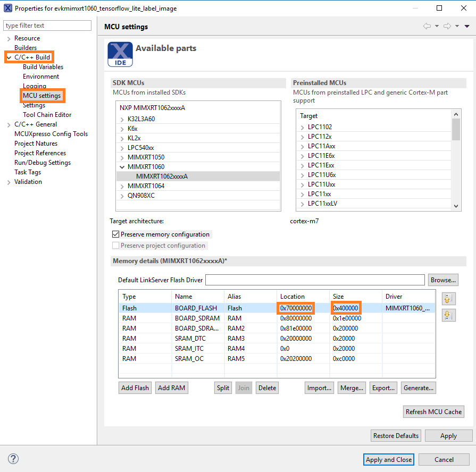Select the SRAM_DTC memory row name

tap(190, 339)
